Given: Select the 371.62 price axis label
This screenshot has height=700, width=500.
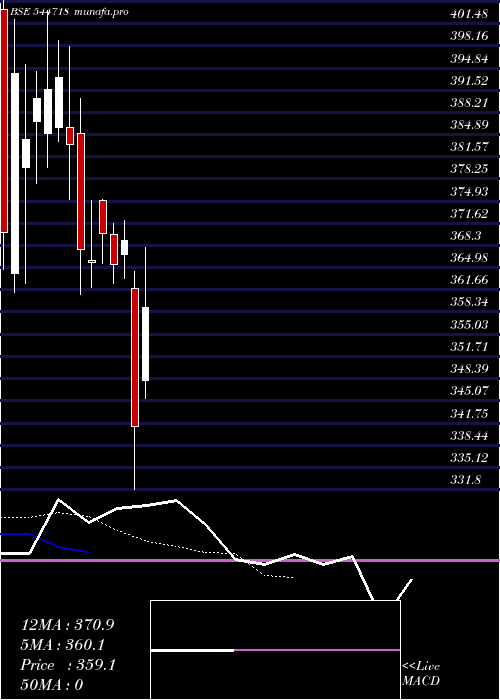Looking at the screenshot, I should pos(469,214).
